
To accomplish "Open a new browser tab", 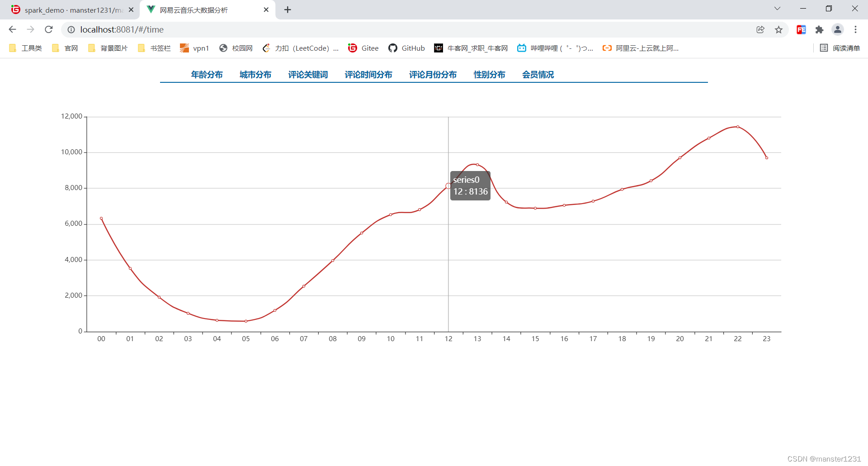I will [288, 10].
